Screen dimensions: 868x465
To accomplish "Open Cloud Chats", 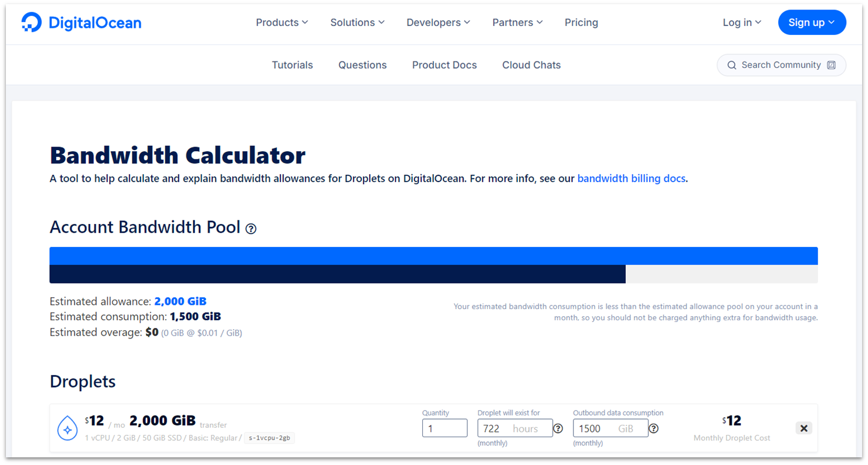I will (x=531, y=65).
